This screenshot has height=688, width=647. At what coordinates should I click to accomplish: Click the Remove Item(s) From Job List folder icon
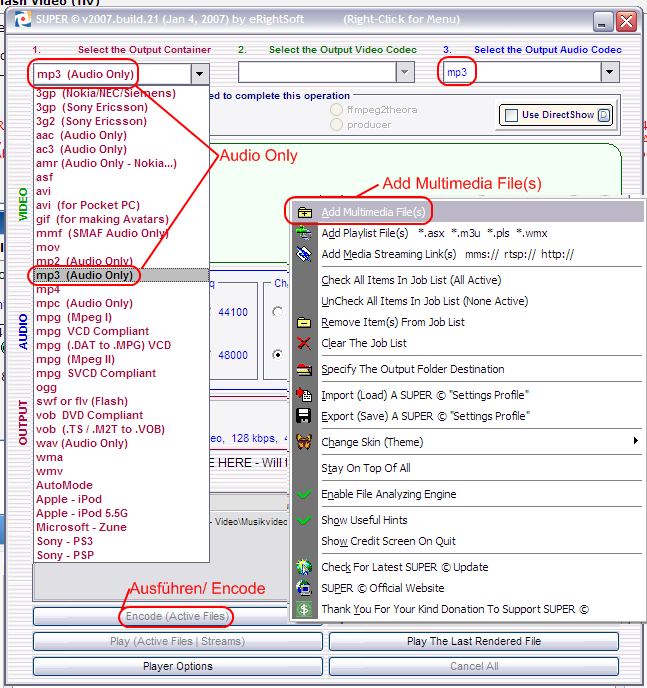point(304,322)
